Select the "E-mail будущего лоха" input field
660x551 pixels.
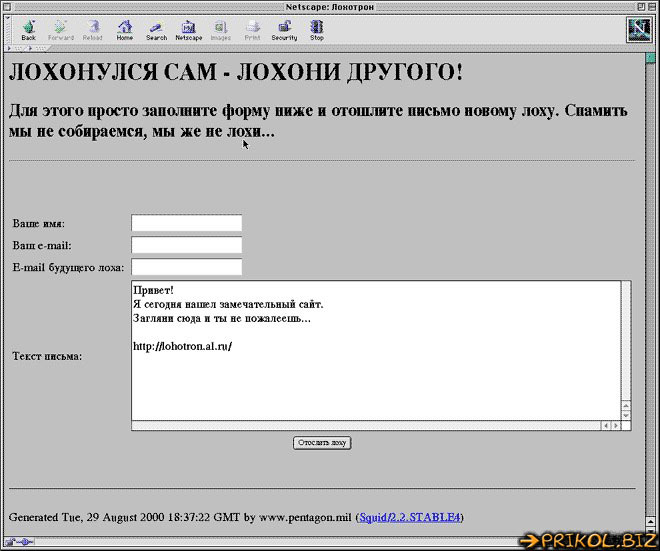[187, 267]
